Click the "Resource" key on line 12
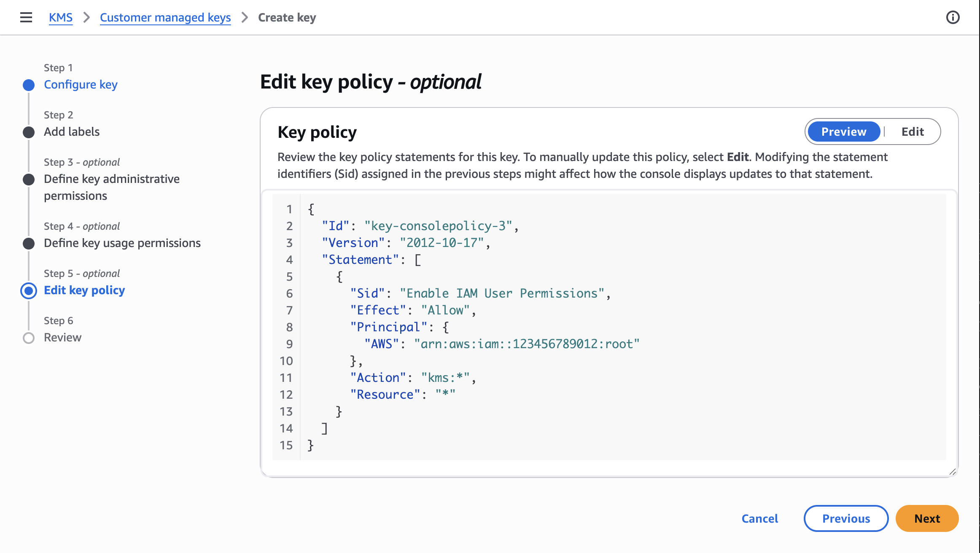 385,395
